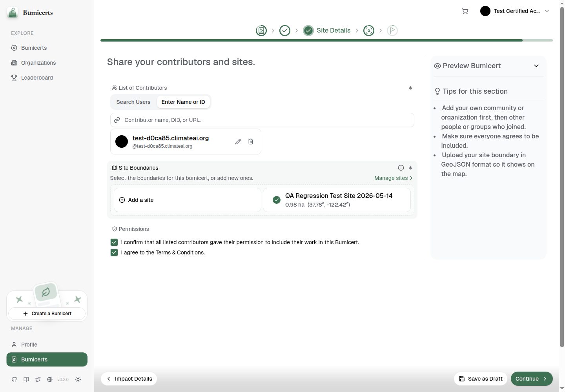Open the Twitter link icon
565x392 pixels.
(x=38, y=379)
